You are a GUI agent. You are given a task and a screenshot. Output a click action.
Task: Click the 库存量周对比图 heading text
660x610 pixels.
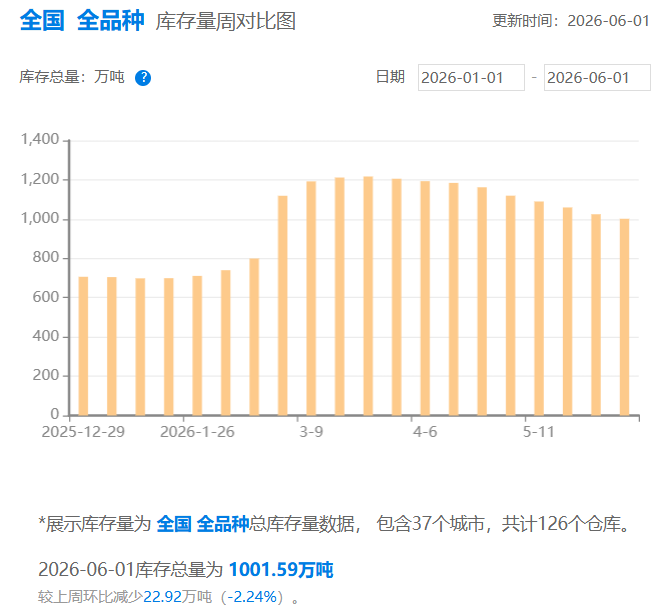(x=226, y=21)
